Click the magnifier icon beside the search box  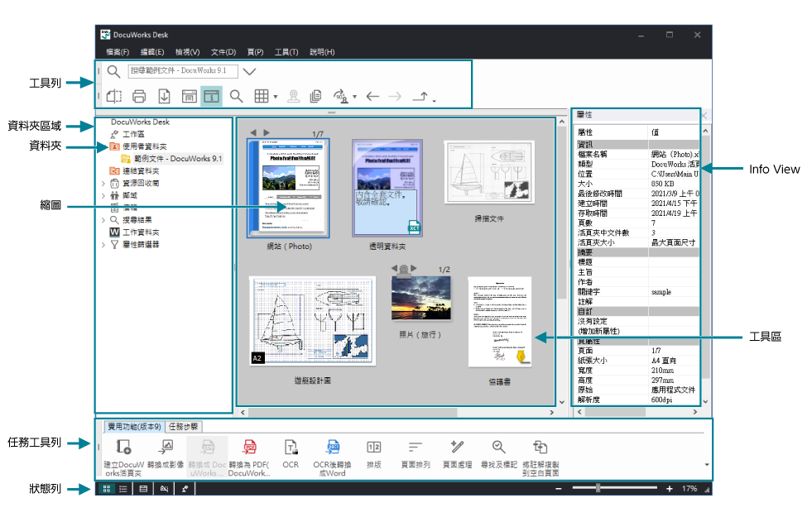[x=113, y=71]
